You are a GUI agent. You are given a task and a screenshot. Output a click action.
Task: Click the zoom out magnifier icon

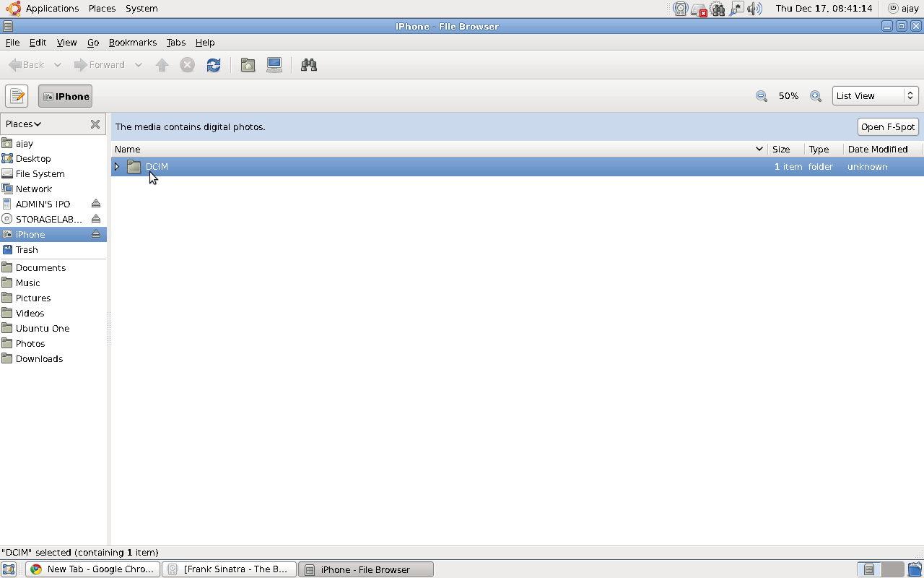(x=761, y=96)
